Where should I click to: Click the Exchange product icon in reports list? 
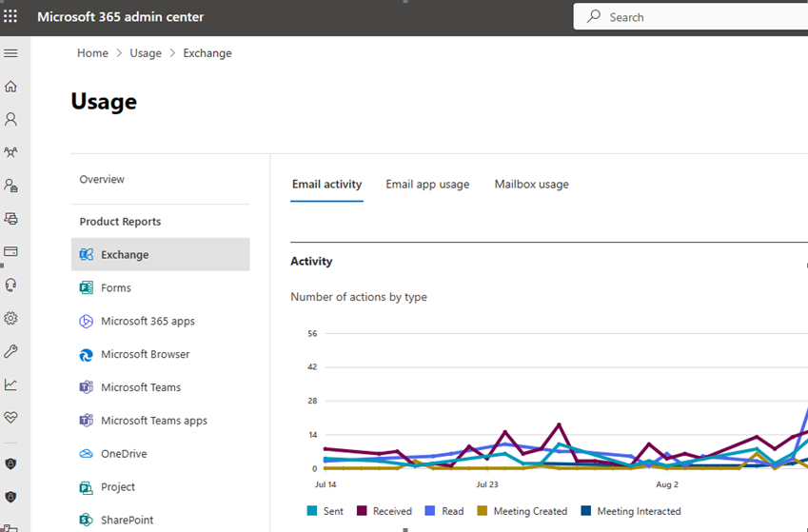(x=86, y=254)
